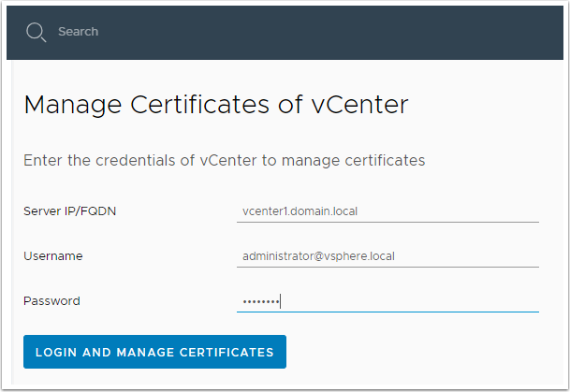570x392 pixels.
Task: Click Login and Manage Certificates button
Action: tap(154, 352)
